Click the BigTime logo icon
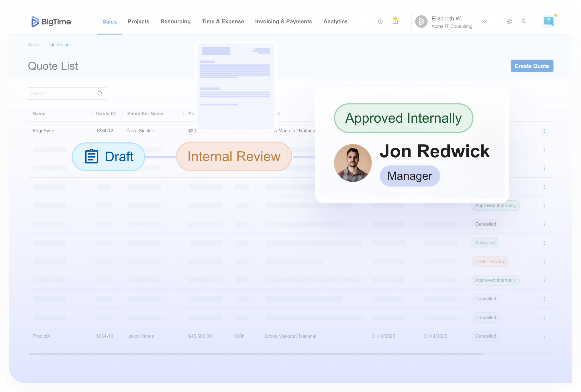The width and height of the screenshot is (581, 392). tap(35, 21)
